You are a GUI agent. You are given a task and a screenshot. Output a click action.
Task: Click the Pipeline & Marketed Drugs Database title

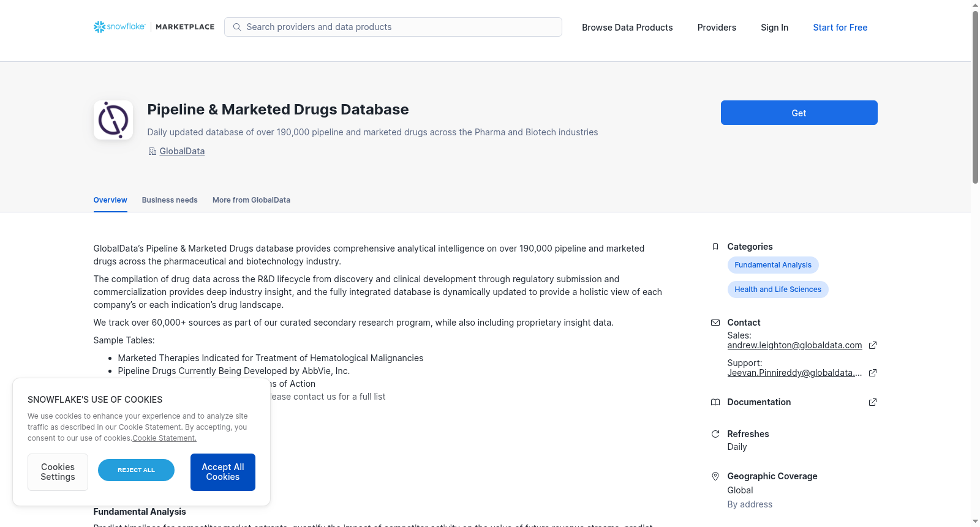[x=278, y=110]
